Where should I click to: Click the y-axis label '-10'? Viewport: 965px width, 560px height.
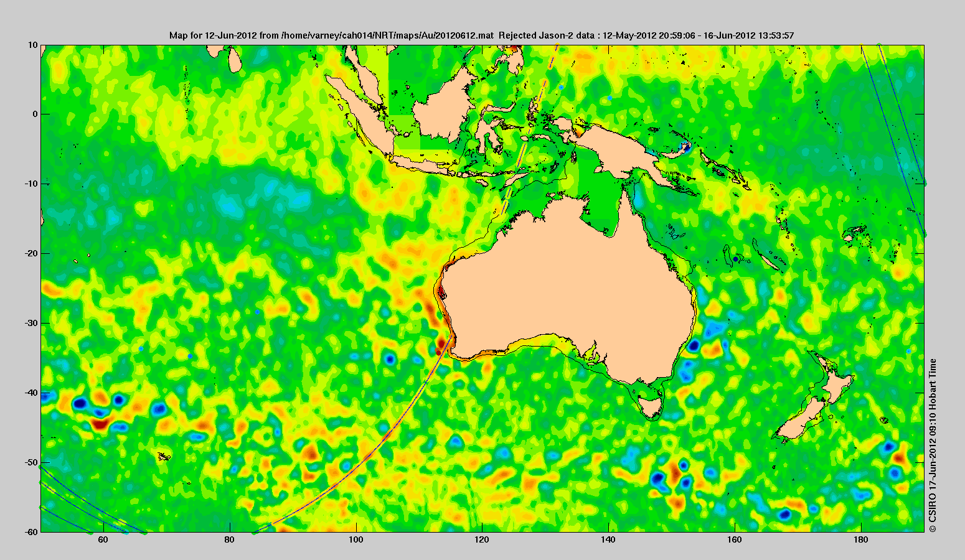pos(31,184)
